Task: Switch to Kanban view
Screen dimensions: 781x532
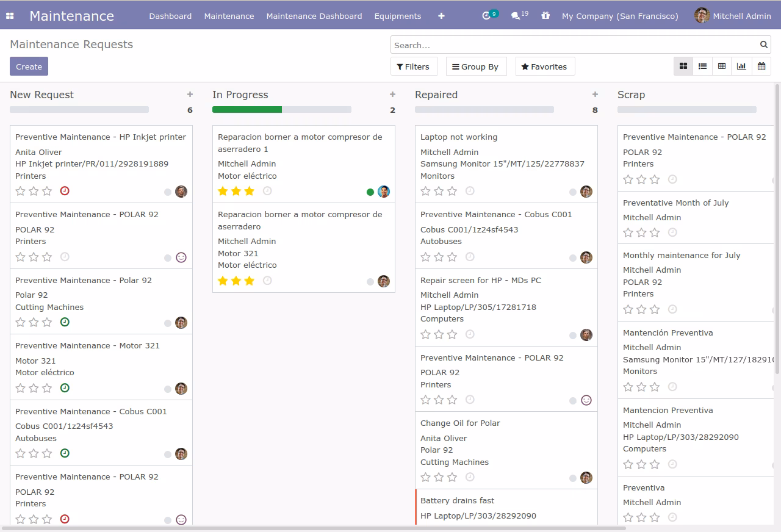Action: [x=683, y=66]
